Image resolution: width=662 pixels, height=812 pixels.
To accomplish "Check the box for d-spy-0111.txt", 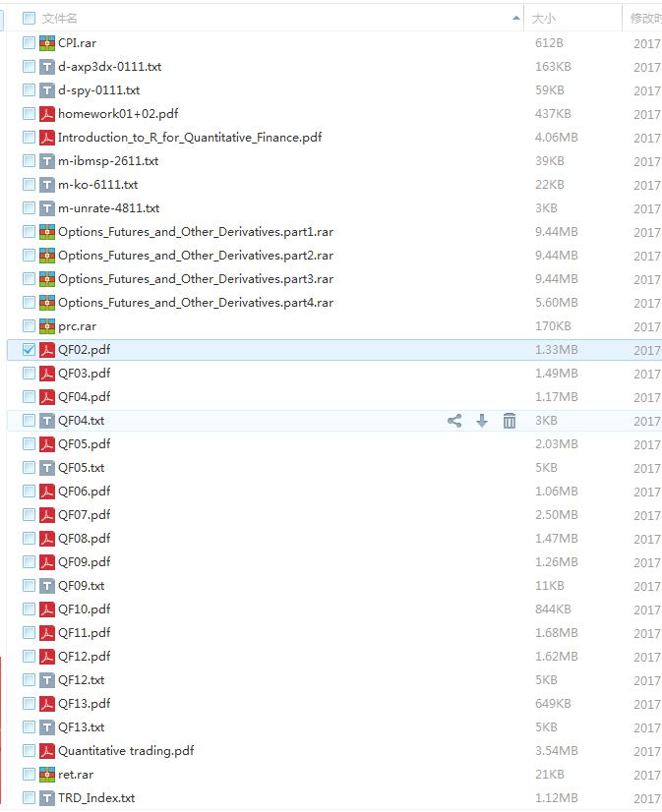I will 29,90.
